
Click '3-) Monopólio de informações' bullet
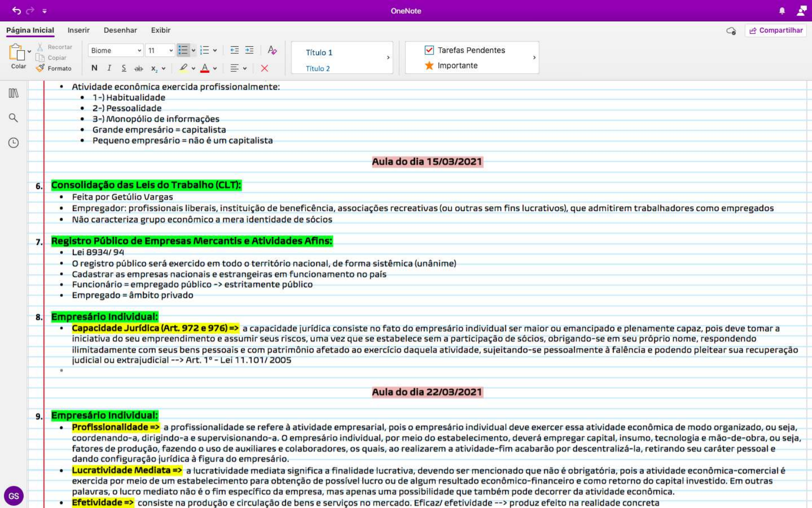[x=156, y=119]
